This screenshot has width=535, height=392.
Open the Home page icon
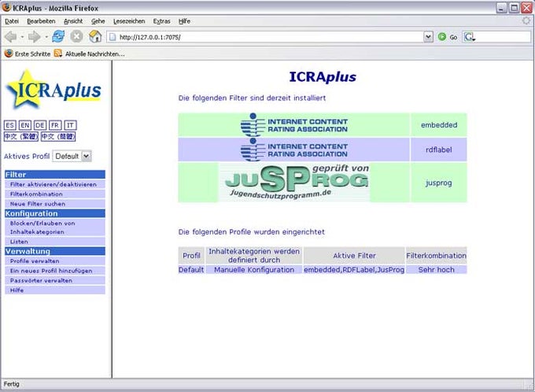95,36
